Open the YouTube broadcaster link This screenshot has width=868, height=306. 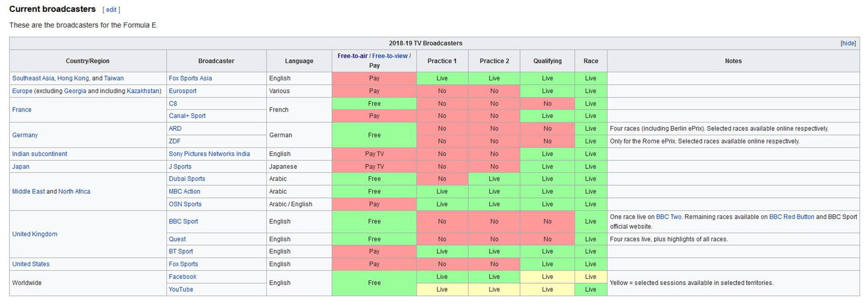[181, 289]
